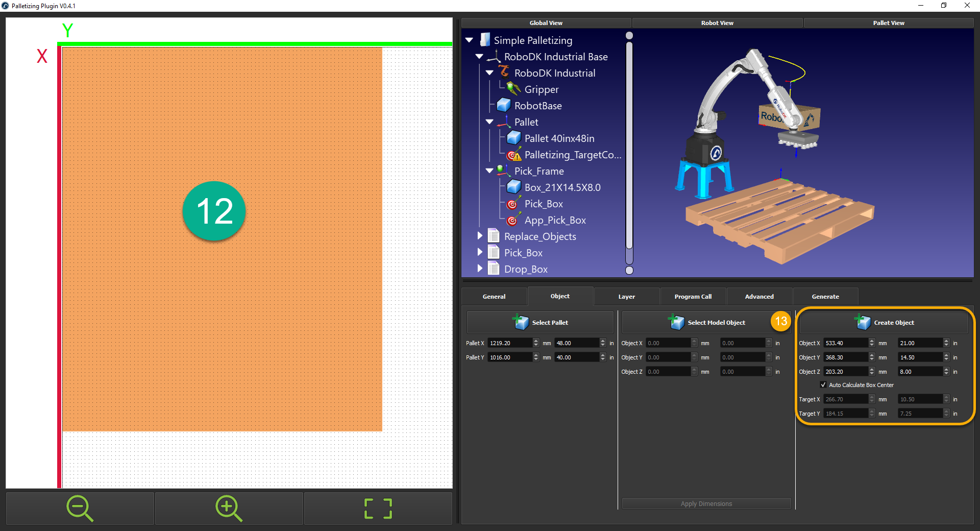The height and width of the screenshot is (531, 980).
Task: Click the Apply Dimensions button
Action: [706, 503]
